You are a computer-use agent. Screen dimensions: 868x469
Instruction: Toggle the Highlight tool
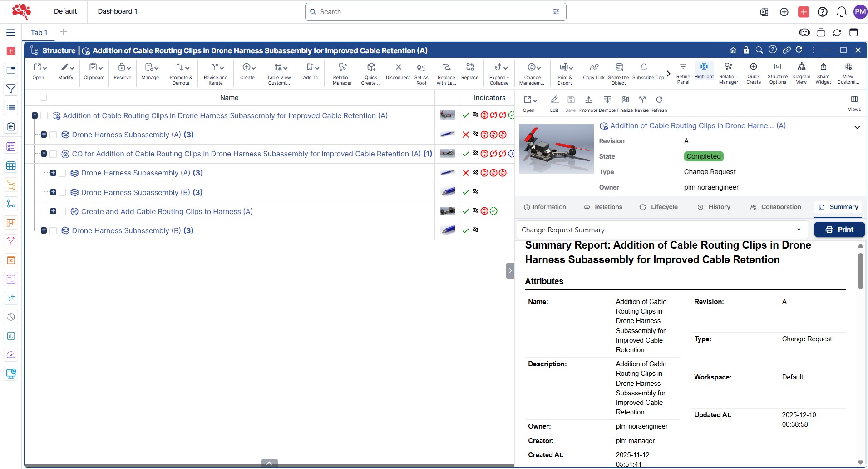point(704,67)
